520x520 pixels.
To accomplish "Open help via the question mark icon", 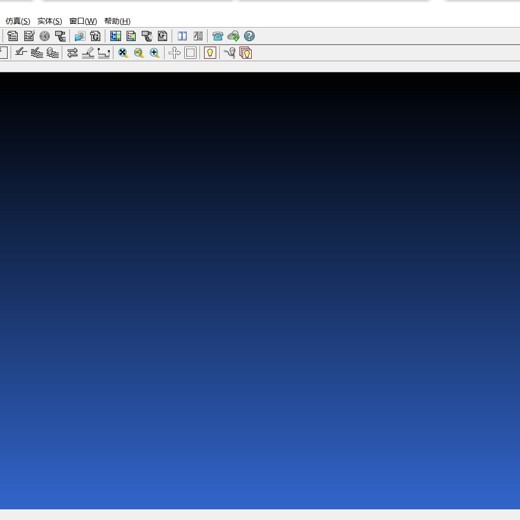I will [x=249, y=36].
